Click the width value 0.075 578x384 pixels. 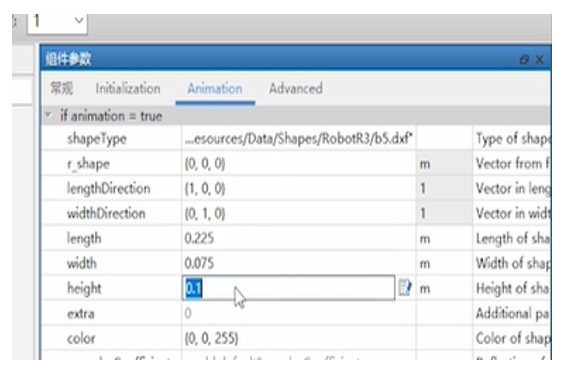199,263
